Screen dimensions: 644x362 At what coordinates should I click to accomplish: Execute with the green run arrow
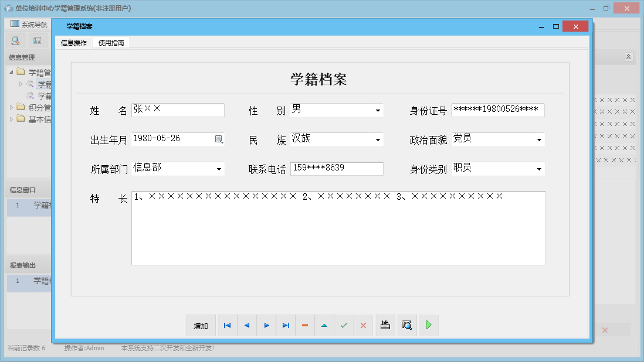point(428,325)
